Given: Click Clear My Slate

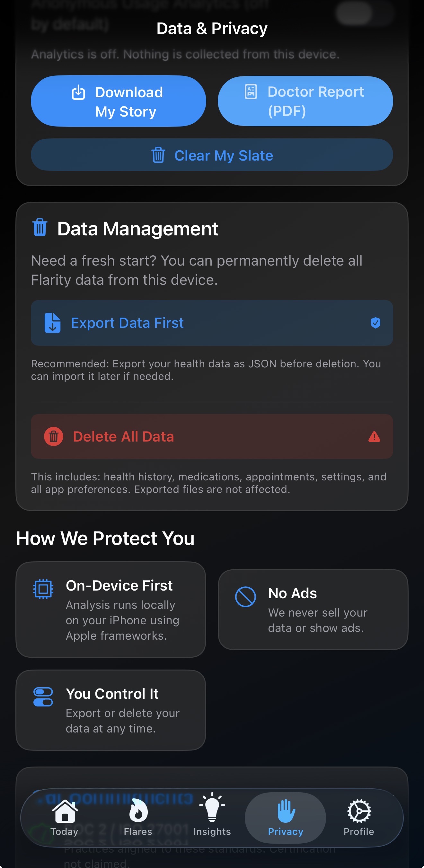Looking at the screenshot, I should pos(212,155).
